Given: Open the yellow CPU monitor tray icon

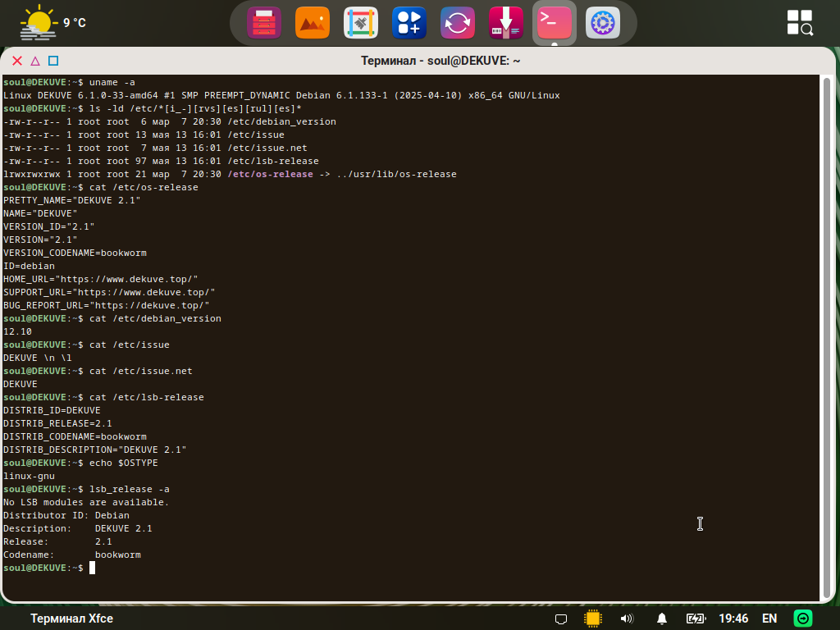Looking at the screenshot, I should [x=593, y=619].
